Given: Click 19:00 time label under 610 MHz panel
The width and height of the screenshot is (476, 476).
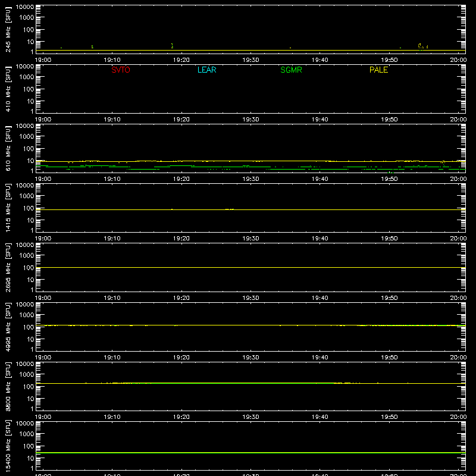Looking at the screenshot, I should tap(43, 179).
